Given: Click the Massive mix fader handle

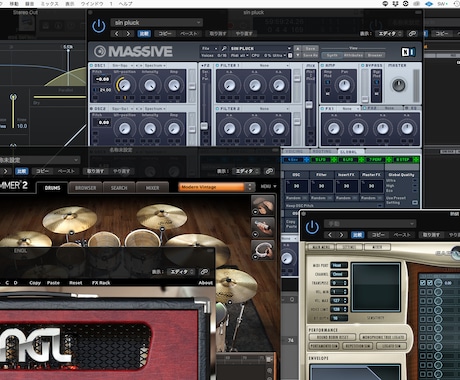Looking at the screenshot, I should click(x=309, y=105).
